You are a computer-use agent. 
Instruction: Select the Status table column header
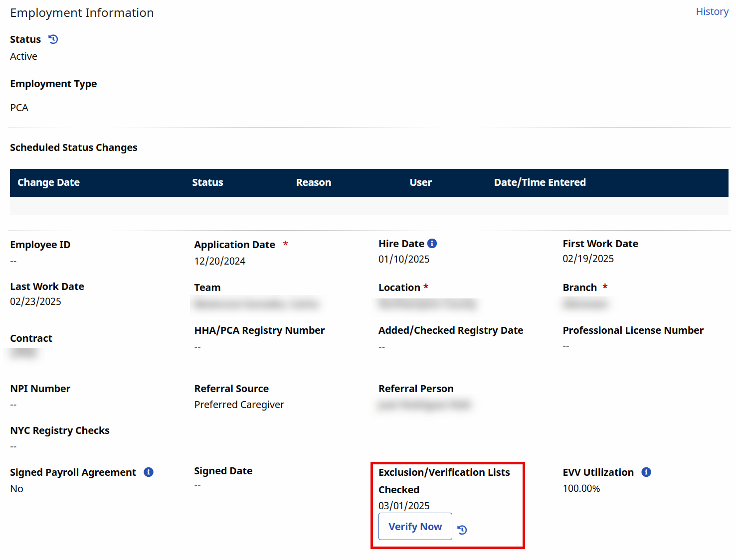click(x=207, y=183)
